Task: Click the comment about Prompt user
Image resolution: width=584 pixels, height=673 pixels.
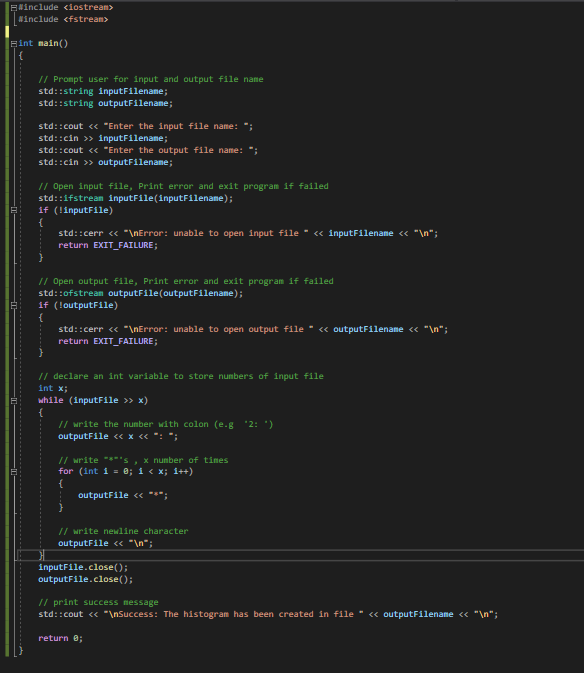Action: tap(151, 79)
